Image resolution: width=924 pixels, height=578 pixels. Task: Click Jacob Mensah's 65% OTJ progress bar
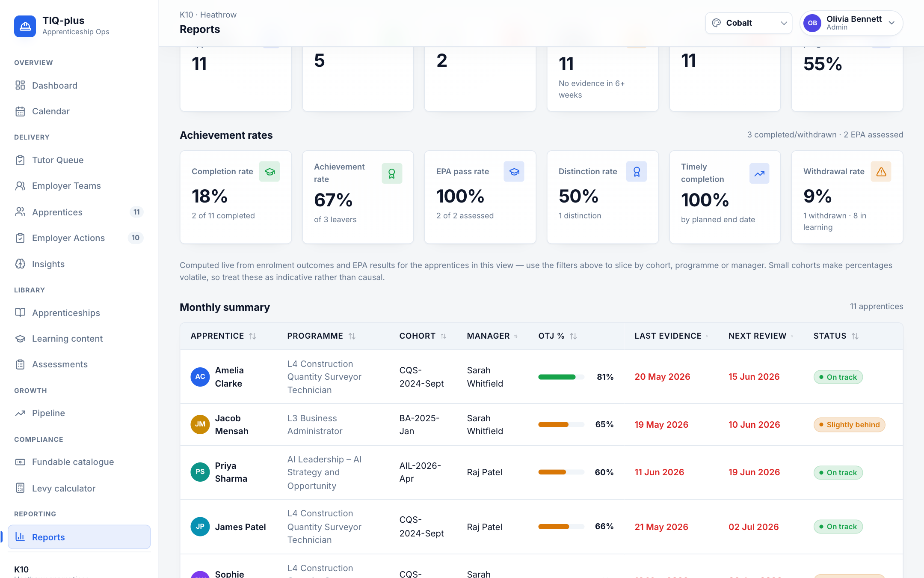561,425
